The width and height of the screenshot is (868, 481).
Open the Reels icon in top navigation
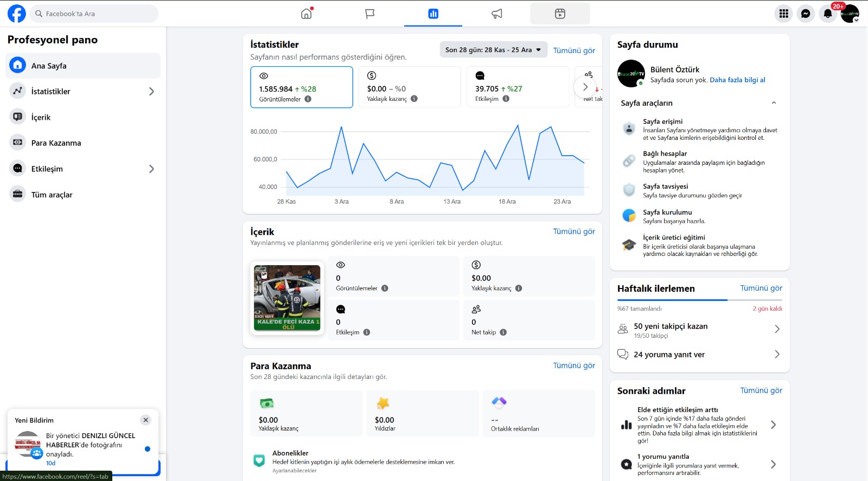point(560,14)
